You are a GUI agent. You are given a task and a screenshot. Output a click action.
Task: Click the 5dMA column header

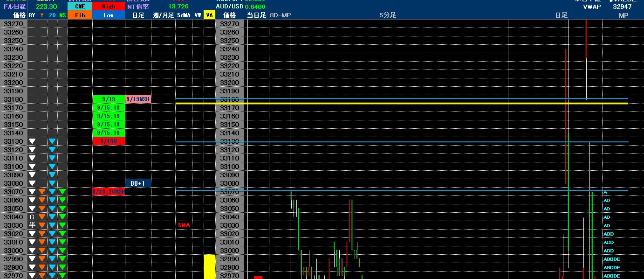pyautogui.click(x=184, y=15)
